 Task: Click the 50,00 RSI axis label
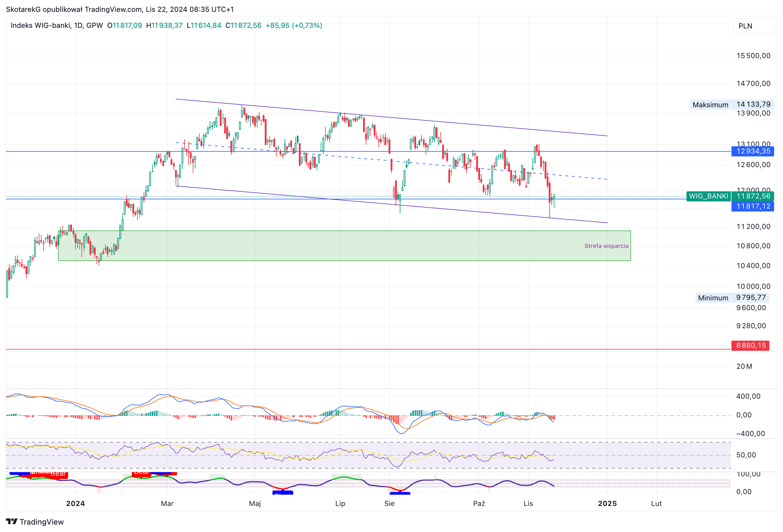coord(746,455)
